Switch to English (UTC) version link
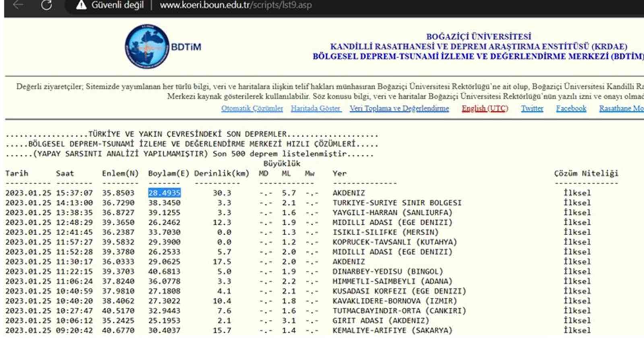 pos(485,108)
